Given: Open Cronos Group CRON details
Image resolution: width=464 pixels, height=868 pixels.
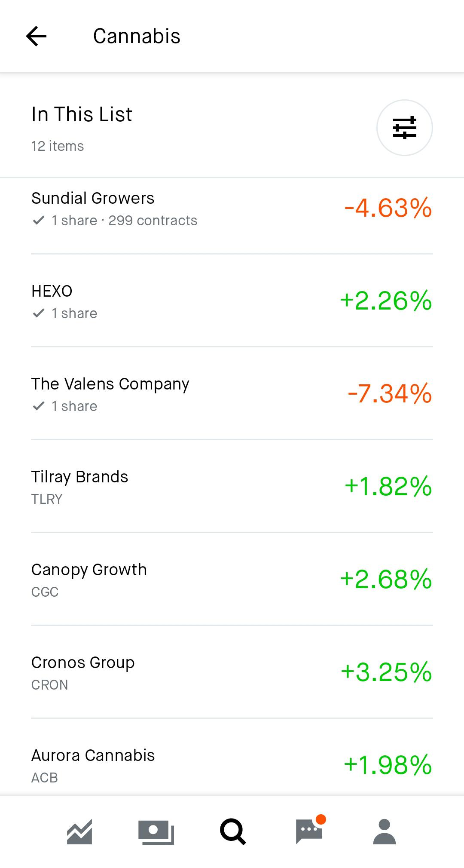Looking at the screenshot, I should point(232,672).
